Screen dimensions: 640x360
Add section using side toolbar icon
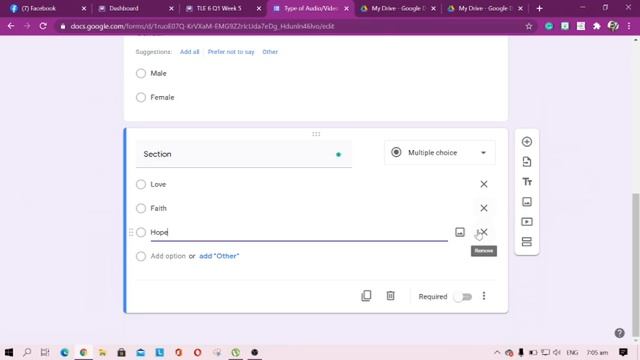tap(527, 242)
